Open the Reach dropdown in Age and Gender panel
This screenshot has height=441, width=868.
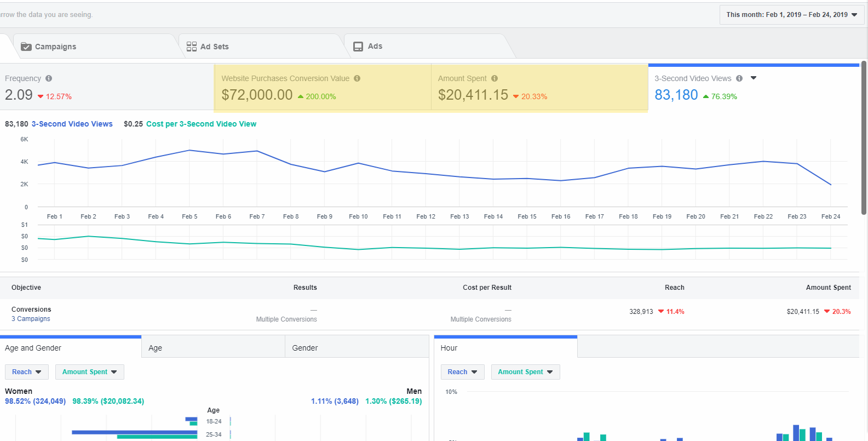point(27,372)
